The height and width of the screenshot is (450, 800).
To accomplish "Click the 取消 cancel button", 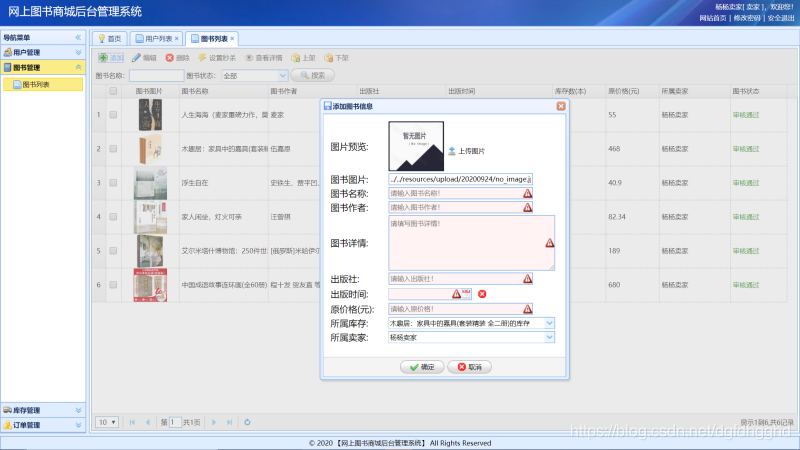I will (x=469, y=367).
